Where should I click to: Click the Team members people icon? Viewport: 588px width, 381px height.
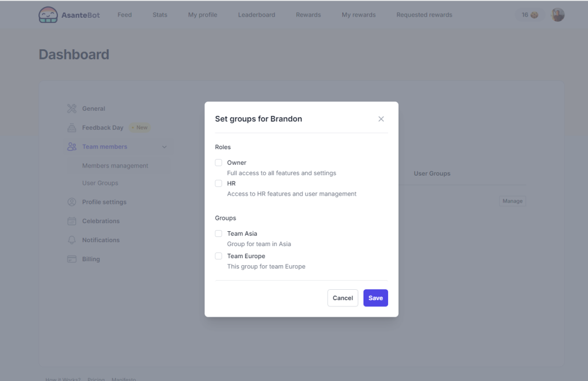72,147
